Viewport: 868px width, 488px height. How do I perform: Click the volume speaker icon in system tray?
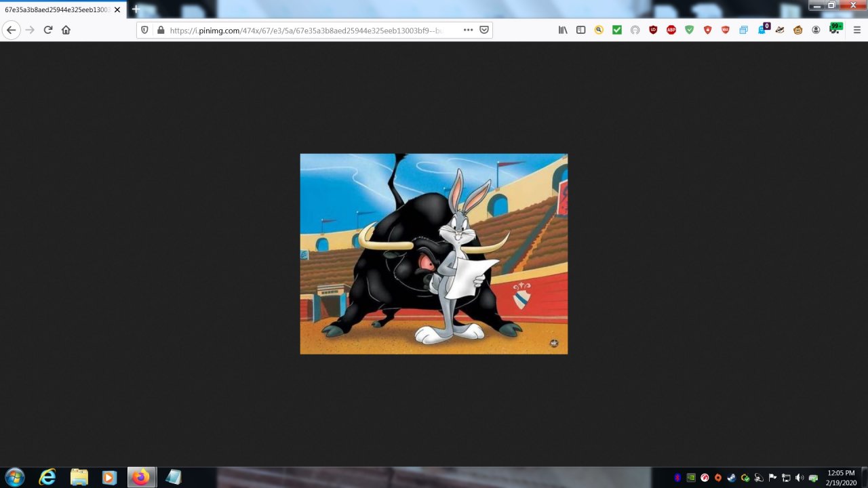pos(799,477)
